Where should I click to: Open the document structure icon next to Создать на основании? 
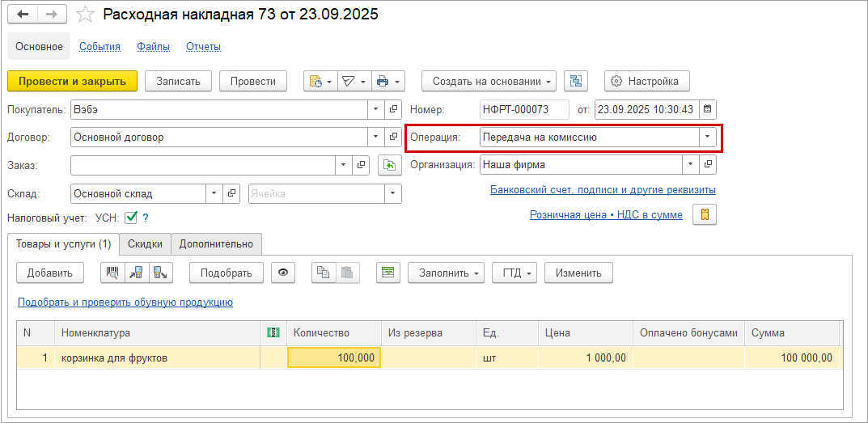(576, 82)
